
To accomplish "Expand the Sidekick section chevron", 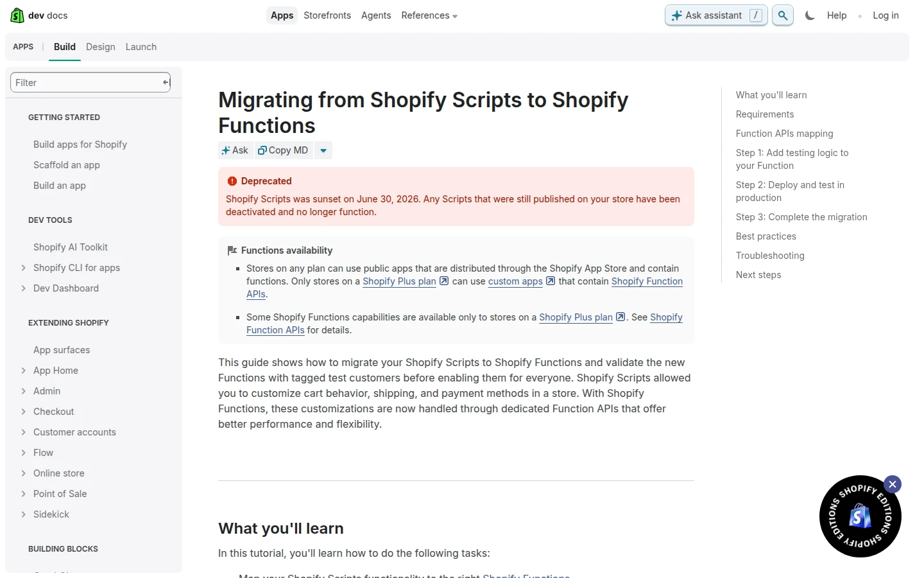I will [24, 514].
